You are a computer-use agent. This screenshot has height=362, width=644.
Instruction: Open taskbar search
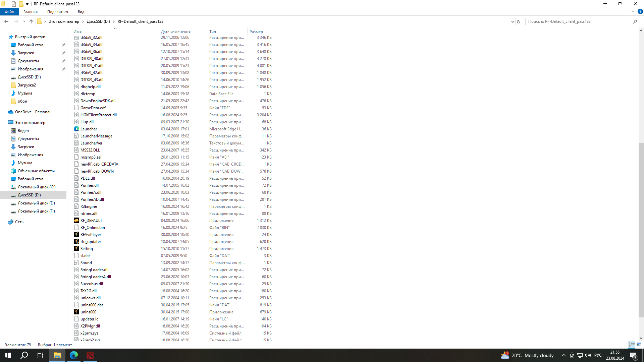(24, 355)
